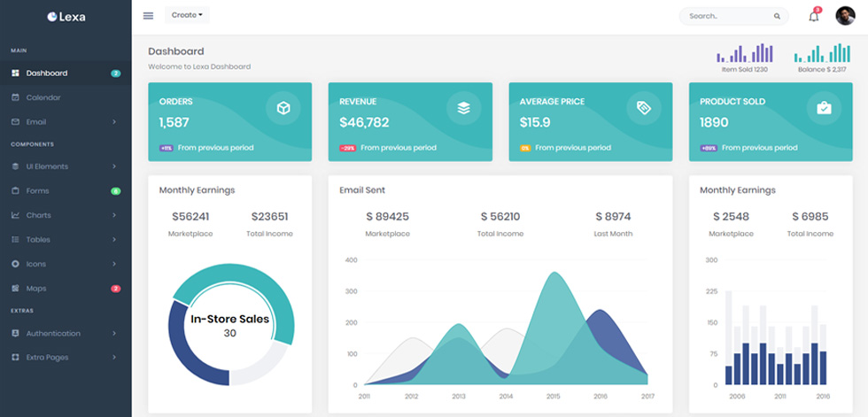The height and width of the screenshot is (417, 868).
Task: Toggle the hamburger sidebar menu icon
Action: 149,15
